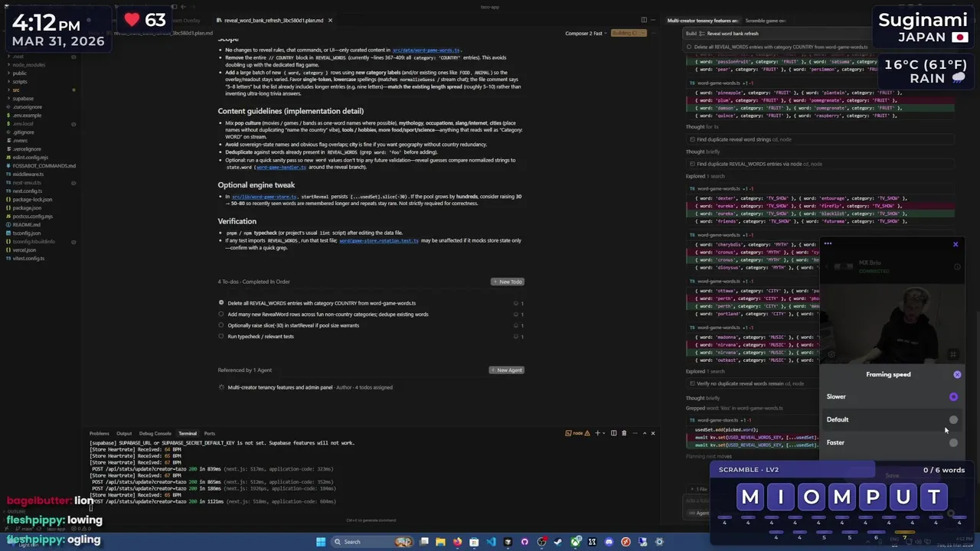
Task: Open the Composer 2 Fast model dropdown
Action: 586,33
